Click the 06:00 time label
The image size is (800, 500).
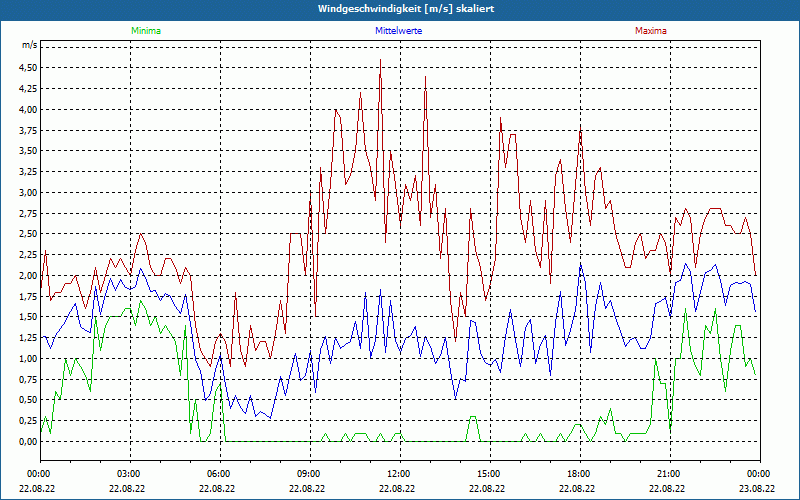click(x=220, y=474)
